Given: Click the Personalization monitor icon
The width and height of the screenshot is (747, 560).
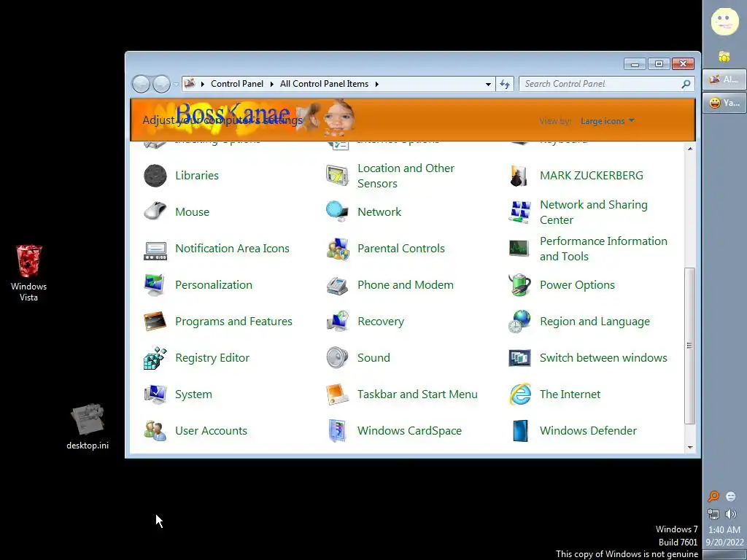Looking at the screenshot, I should pyautogui.click(x=155, y=285).
